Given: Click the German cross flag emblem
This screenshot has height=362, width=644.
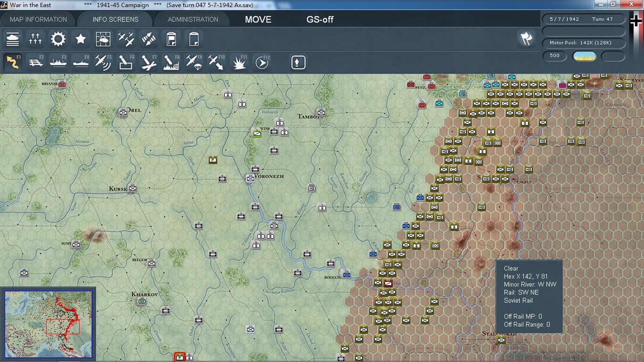Looking at the screenshot, I should 636,21.
